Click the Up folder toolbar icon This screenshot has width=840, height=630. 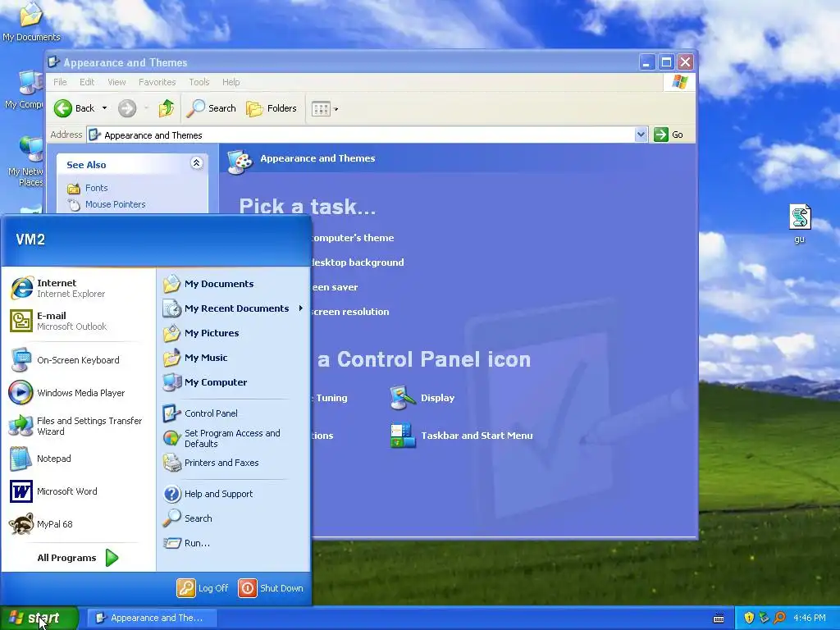(x=166, y=108)
